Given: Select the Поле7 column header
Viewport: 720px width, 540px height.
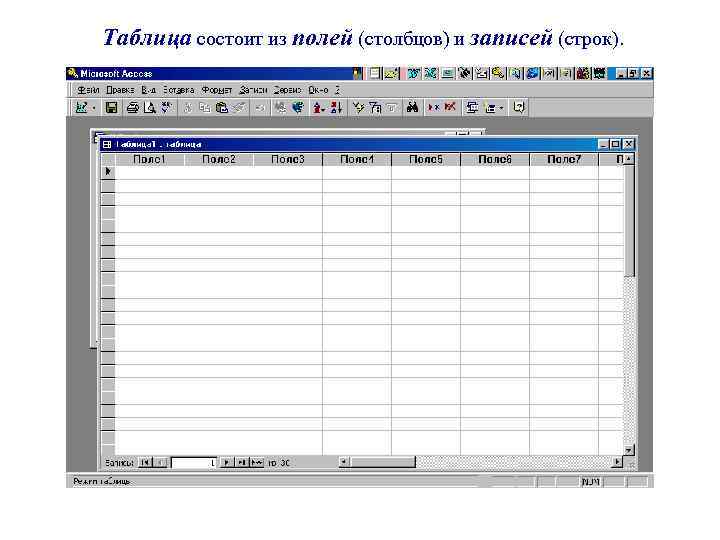Looking at the screenshot, I should coord(564,159).
